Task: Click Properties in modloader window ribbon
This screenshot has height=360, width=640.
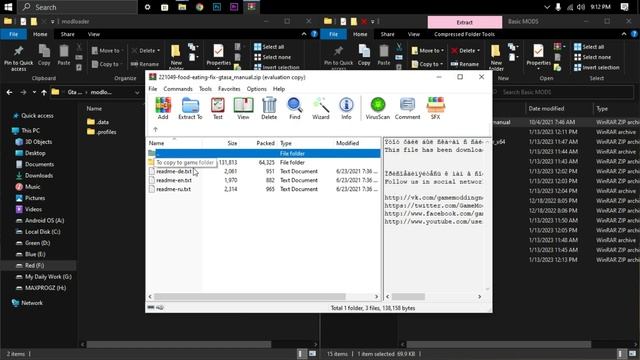Action: (218, 56)
